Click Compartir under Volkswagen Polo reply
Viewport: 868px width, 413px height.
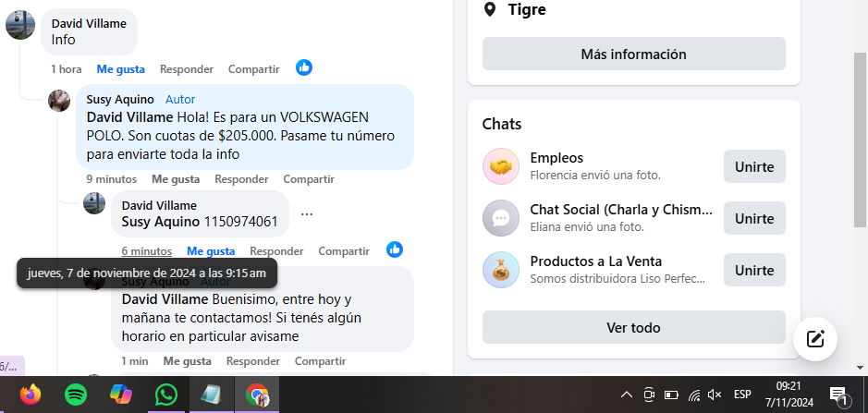coord(309,179)
